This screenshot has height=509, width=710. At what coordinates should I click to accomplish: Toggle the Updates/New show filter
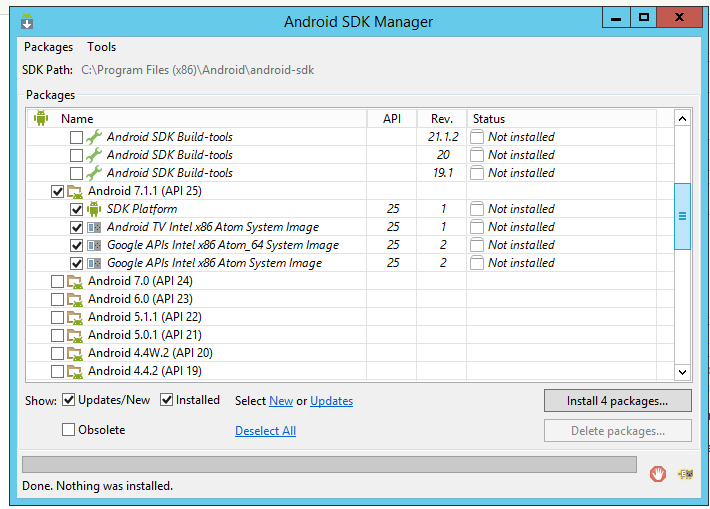pos(68,400)
